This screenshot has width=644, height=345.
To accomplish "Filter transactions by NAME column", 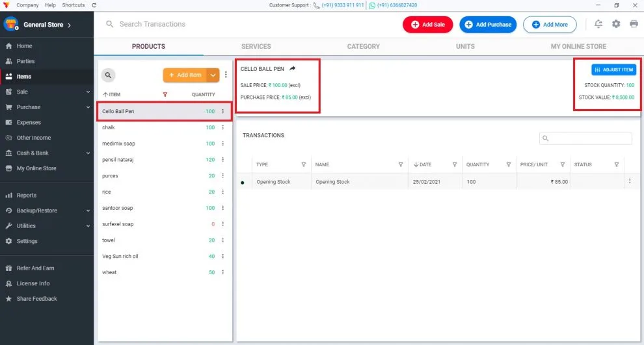I will coord(401,164).
